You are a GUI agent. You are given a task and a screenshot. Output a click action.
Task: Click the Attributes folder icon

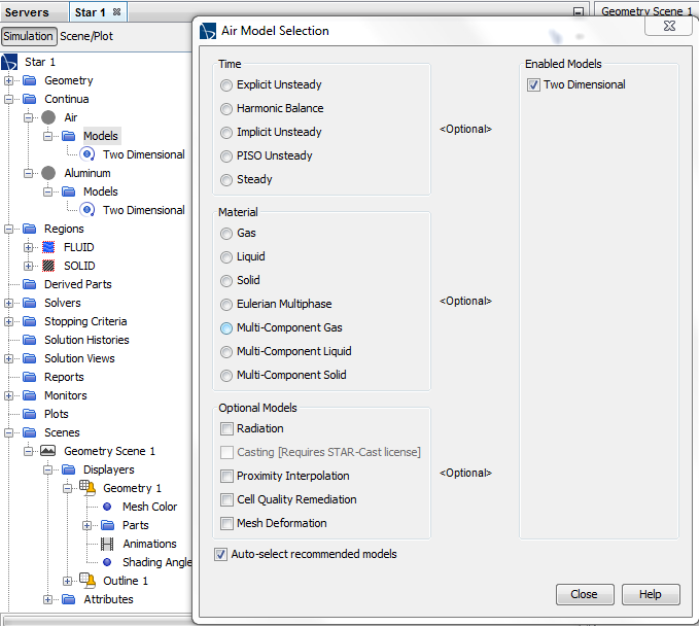coord(69,599)
